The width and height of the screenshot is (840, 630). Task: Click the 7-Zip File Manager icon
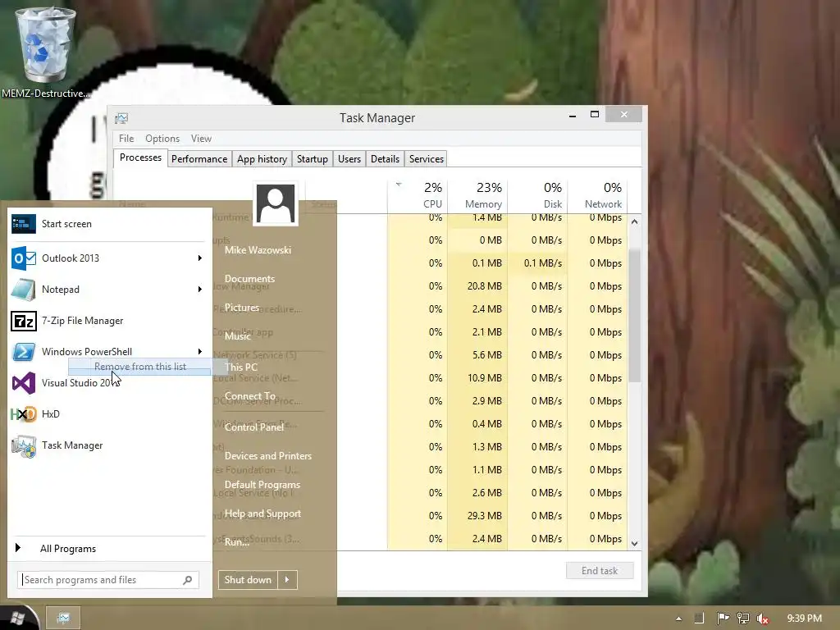click(x=24, y=321)
